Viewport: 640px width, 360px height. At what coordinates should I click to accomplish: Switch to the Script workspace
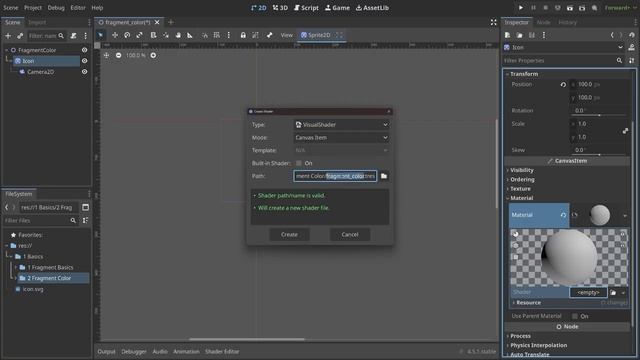pos(306,8)
